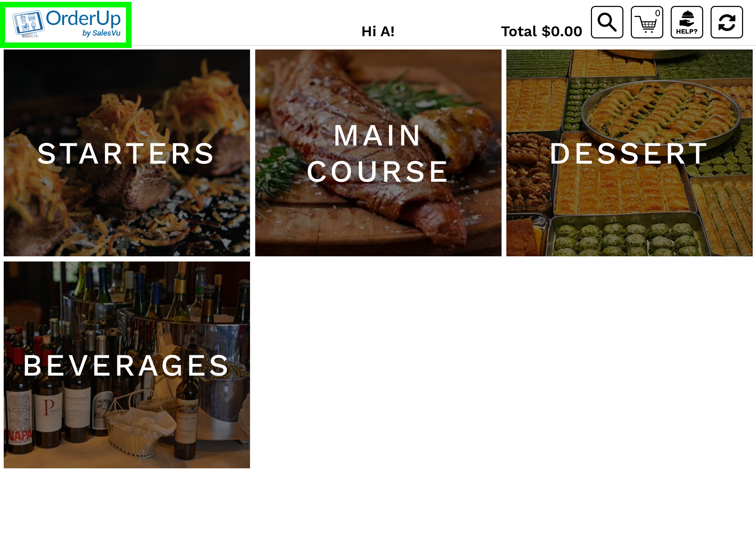Tap the HELP? waiter bell icon
This screenshot has width=756, height=554.
687,22
